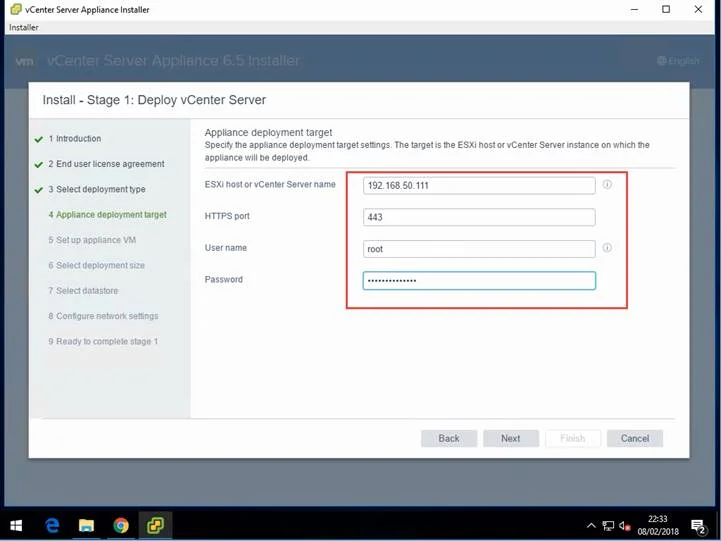Open File Explorer from the taskbar

[86, 525]
